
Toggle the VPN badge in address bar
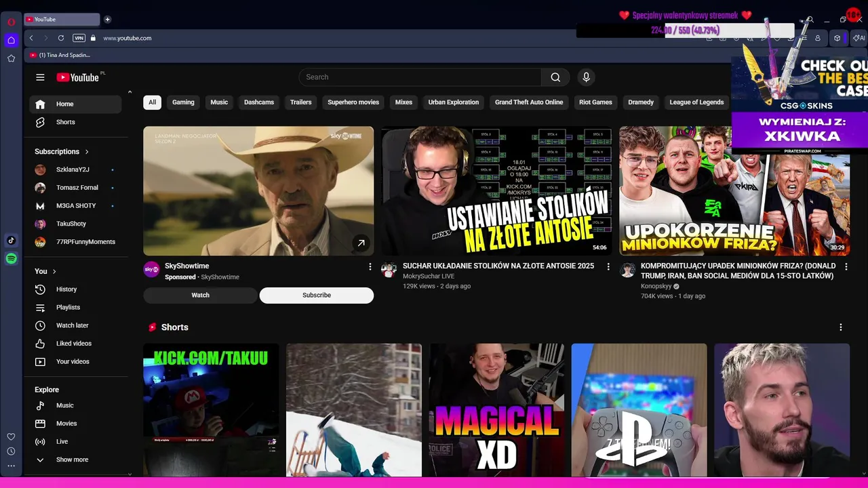pos(79,38)
